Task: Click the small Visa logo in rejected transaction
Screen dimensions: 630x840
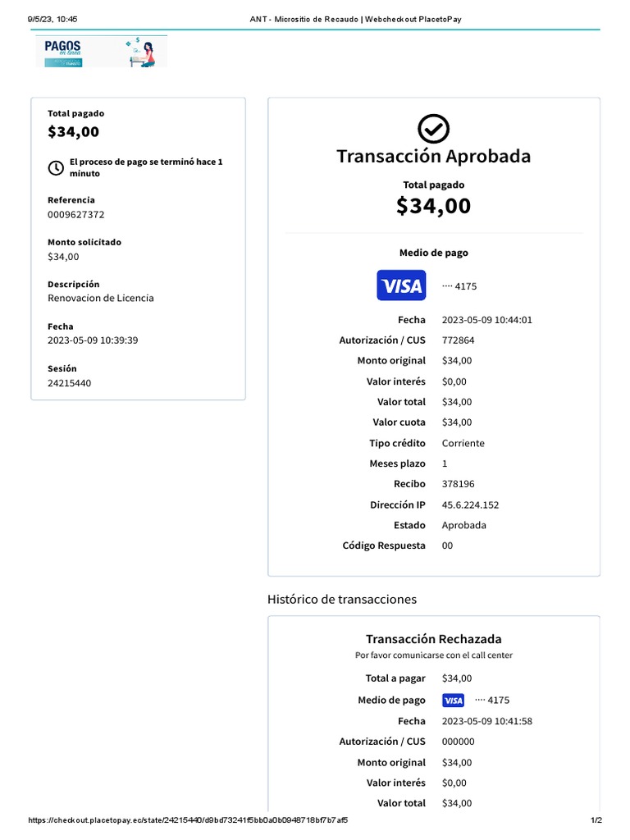Action: pos(453,701)
